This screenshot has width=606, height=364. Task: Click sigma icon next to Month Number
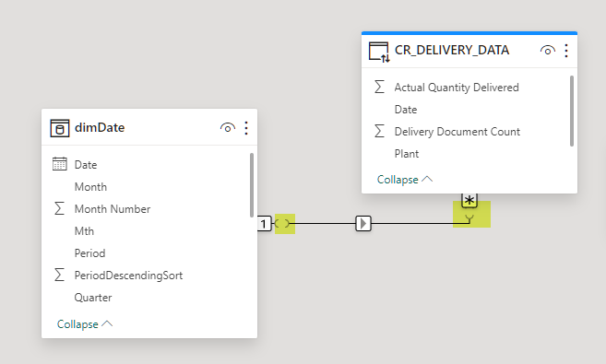point(59,208)
